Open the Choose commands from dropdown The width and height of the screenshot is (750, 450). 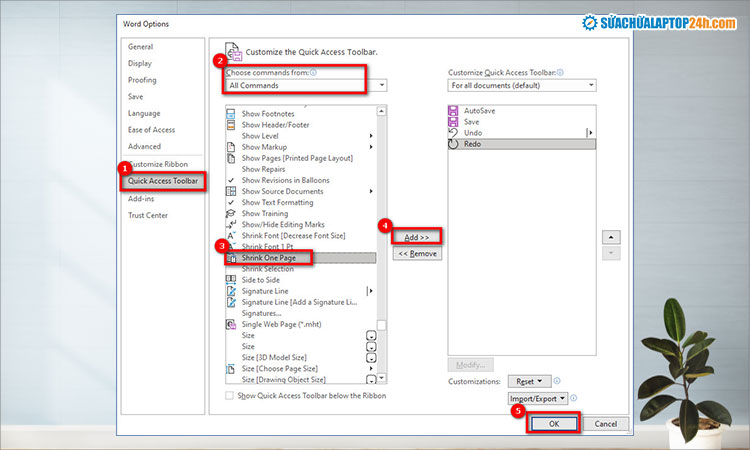pyautogui.click(x=306, y=85)
